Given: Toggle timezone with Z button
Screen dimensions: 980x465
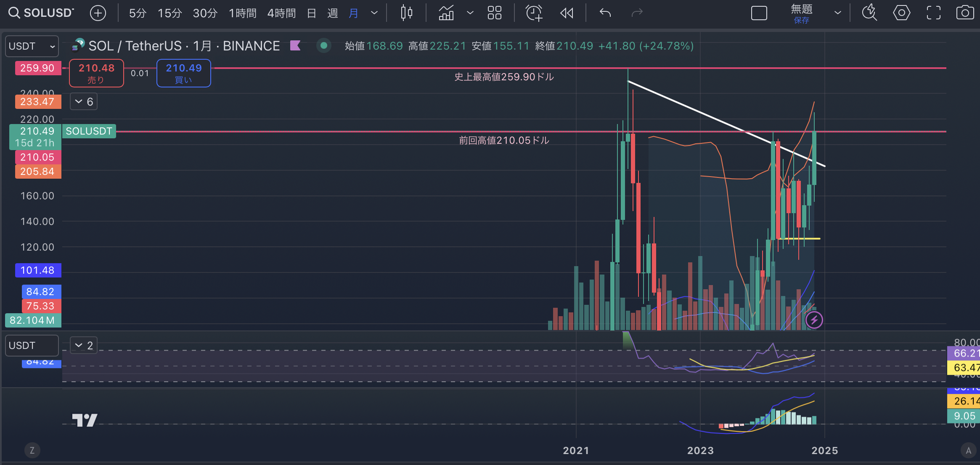Looking at the screenshot, I should pyautogui.click(x=32, y=451).
